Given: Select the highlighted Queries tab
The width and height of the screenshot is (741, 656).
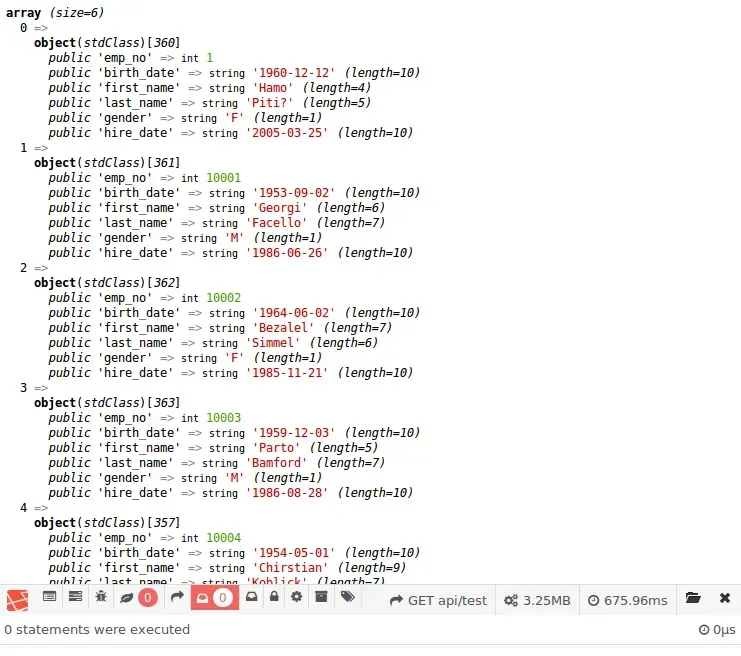Looking at the screenshot, I should (x=215, y=598).
